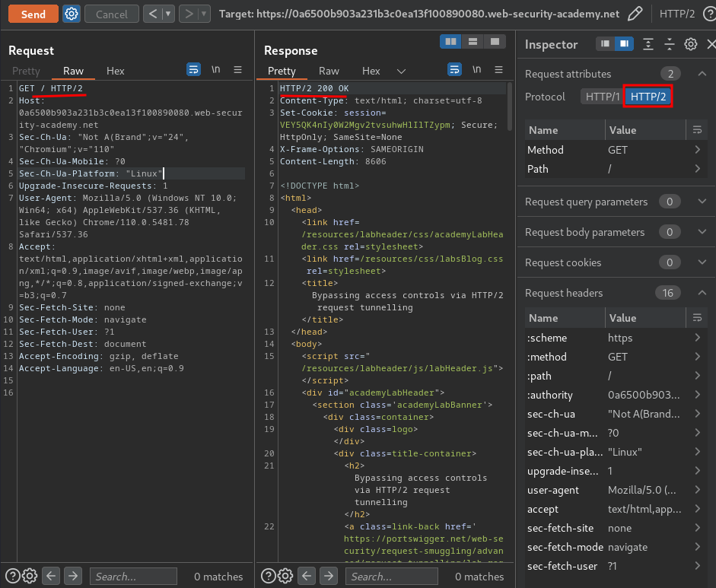The height and width of the screenshot is (588, 716).
Task: Select the Response Pretty tab
Action: 282,71
